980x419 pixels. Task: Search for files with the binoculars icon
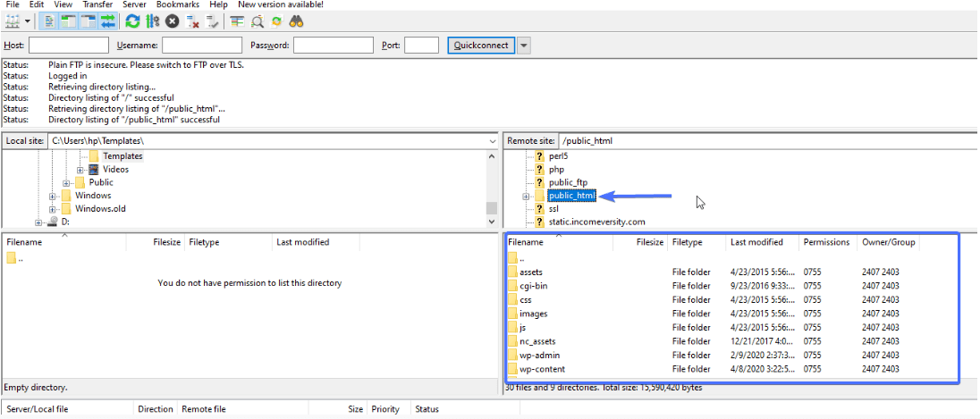click(x=296, y=21)
